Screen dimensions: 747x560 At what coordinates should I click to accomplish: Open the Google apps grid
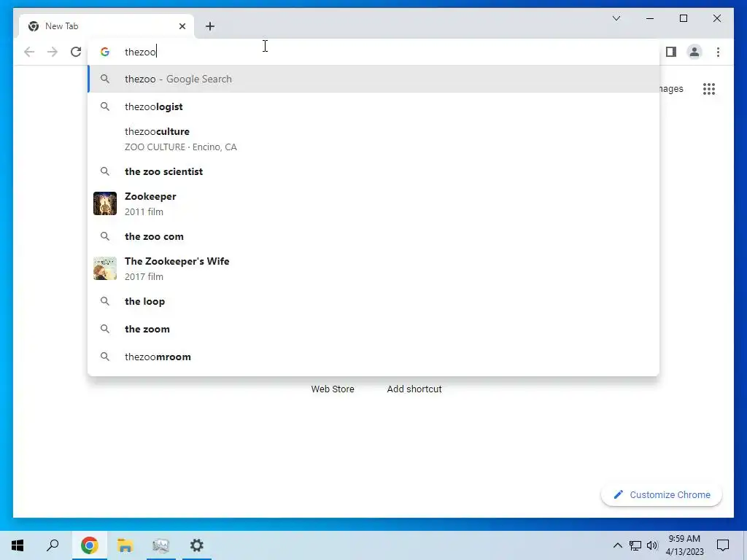[709, 89]
